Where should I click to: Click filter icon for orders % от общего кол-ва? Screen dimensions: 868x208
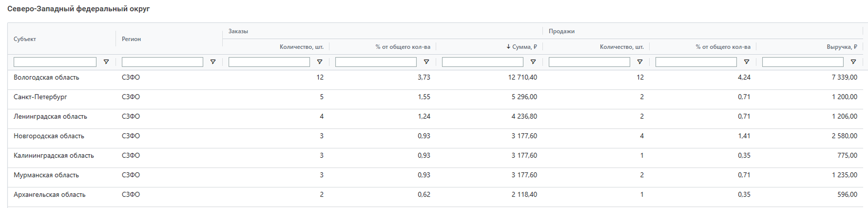click(x=426, y=62)
